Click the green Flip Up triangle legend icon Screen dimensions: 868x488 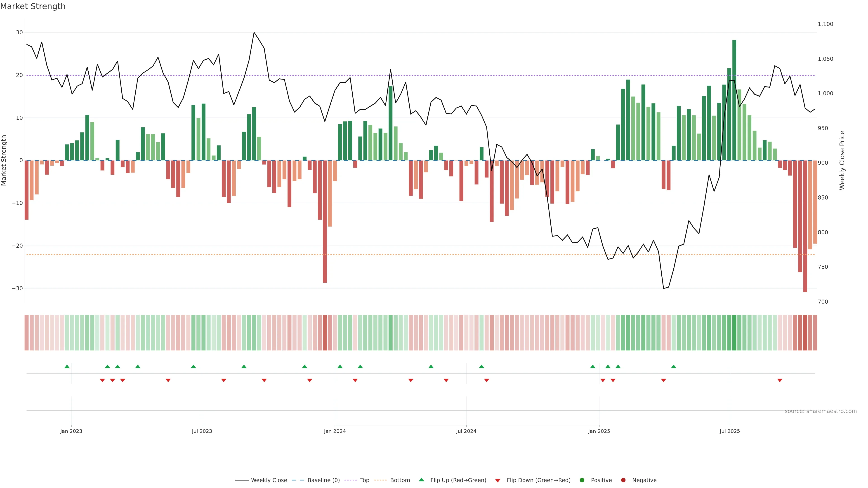pos(421,480)
